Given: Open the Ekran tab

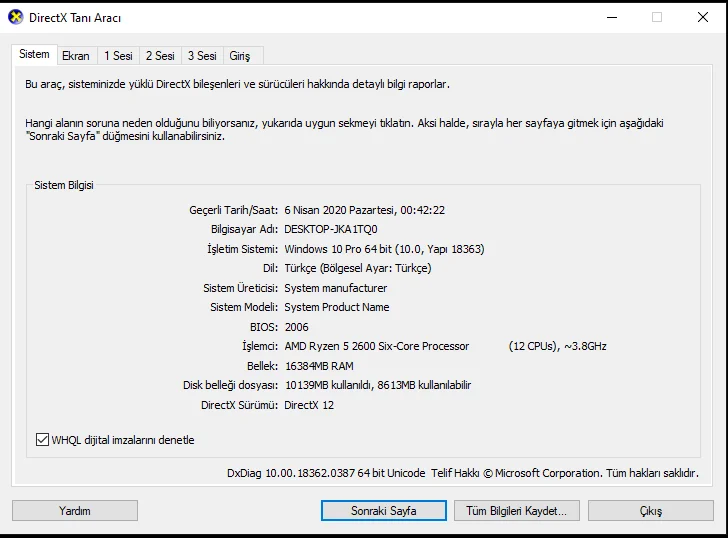Looking at the screenshot, I should coord(76,56).
